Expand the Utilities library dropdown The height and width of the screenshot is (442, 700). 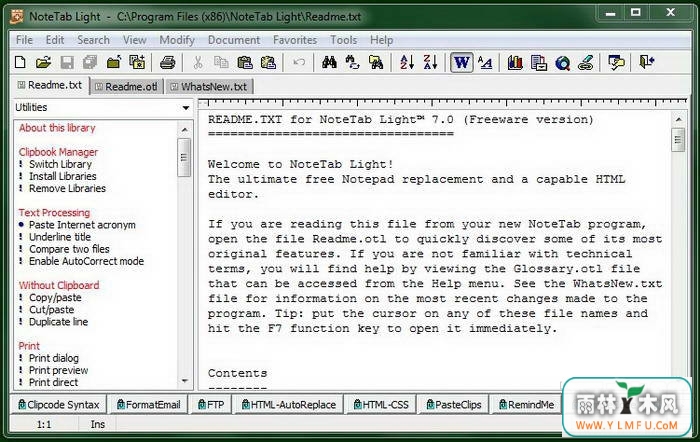tap(185, 108)
